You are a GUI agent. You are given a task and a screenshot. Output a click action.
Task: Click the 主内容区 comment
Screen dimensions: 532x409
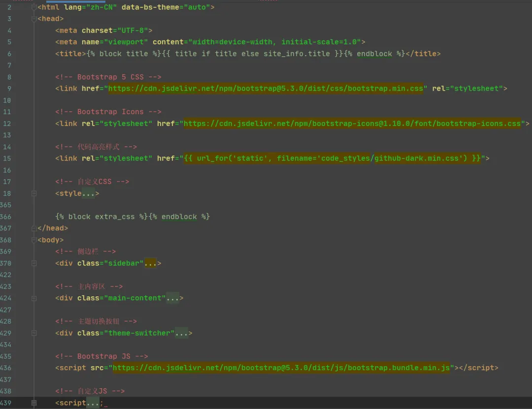89,286
